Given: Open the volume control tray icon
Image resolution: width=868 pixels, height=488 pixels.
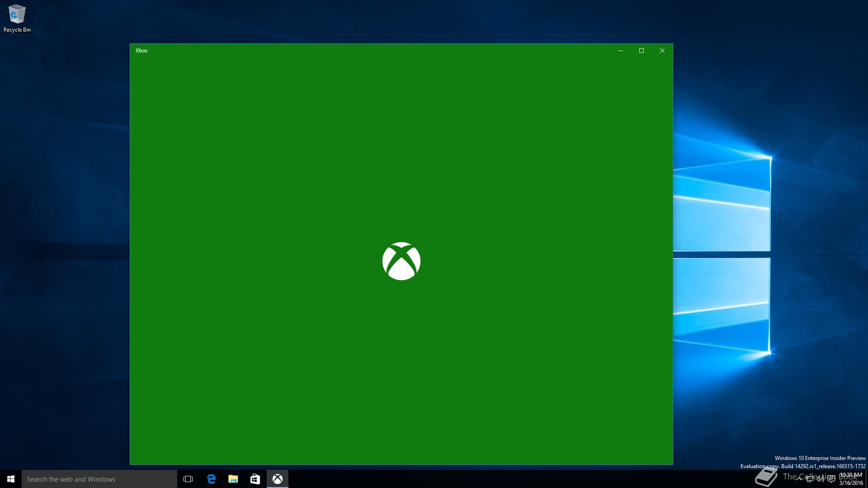Looking at the screenshot, I should coord(821,479).
